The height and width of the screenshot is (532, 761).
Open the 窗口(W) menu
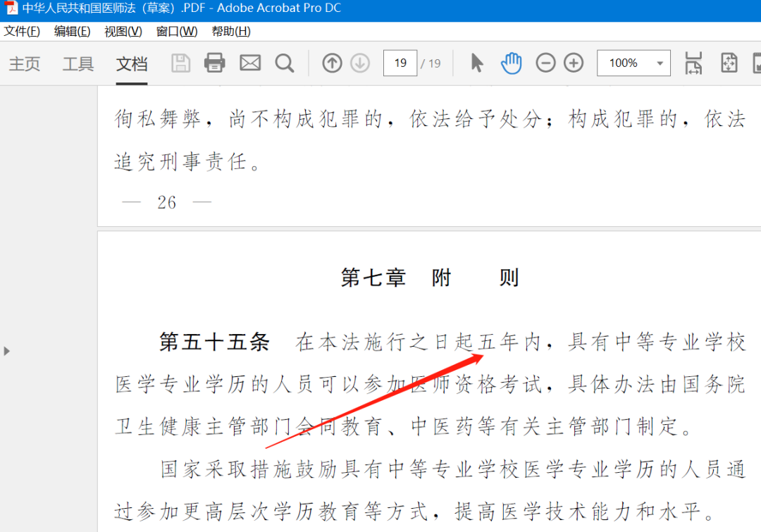point(177,32)
